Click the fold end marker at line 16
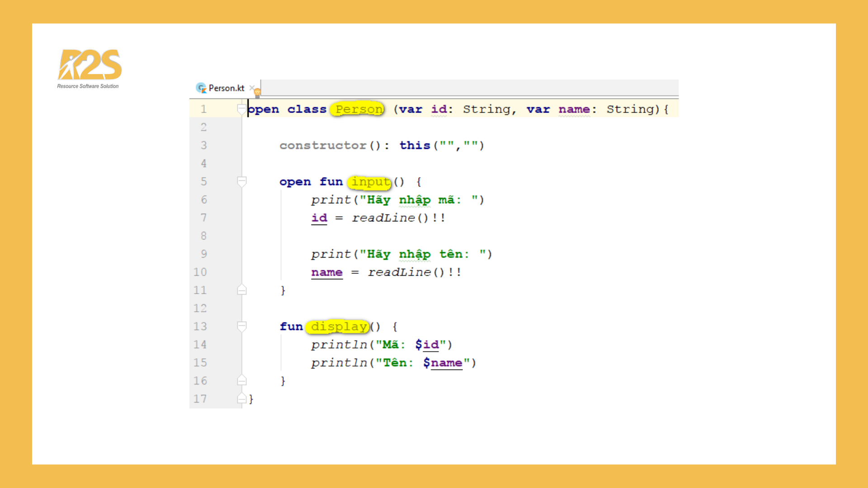This screenshot has width=868, height=488. 242,380
